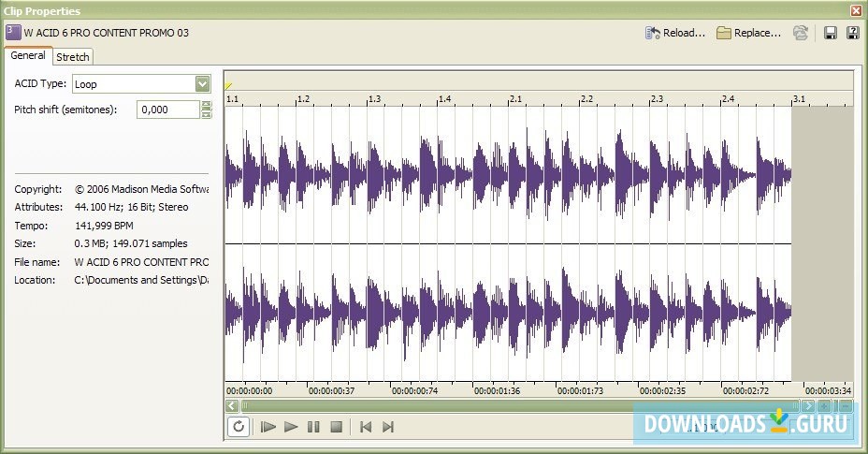Image resolution: width=868 pixels, height=454 pixels.
Task: Click the grey area past the clip end
Action: click(x=822, y=243)
